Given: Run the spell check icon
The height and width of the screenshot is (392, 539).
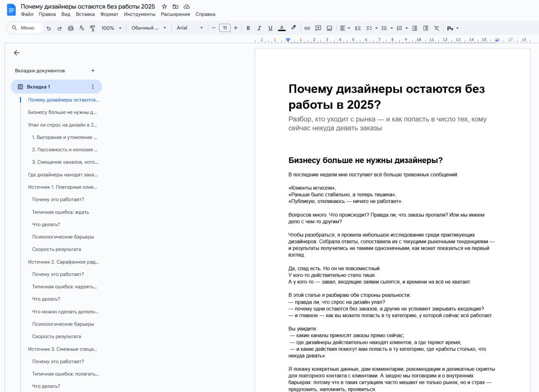Looking at the screenshot, I should (82, 28).
